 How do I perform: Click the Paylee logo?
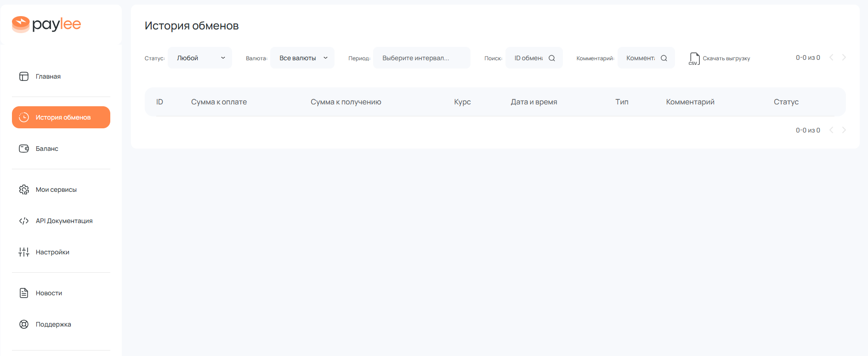coord(46,24)
